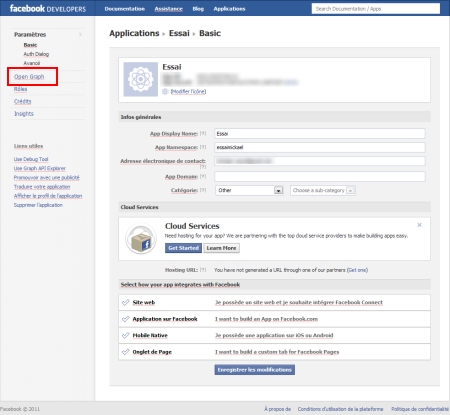Click the Use Graph API Explorer link
Viewport: 450px width, 415px height.
tap(40, 168)
